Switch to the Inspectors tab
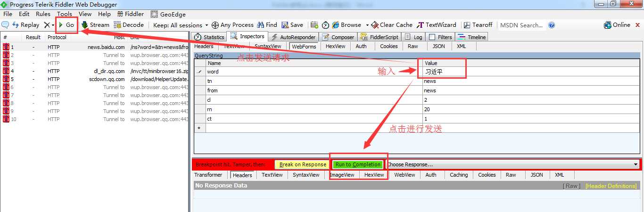The height and width of the screenshot is (212, 644). (x=248, y=36)
